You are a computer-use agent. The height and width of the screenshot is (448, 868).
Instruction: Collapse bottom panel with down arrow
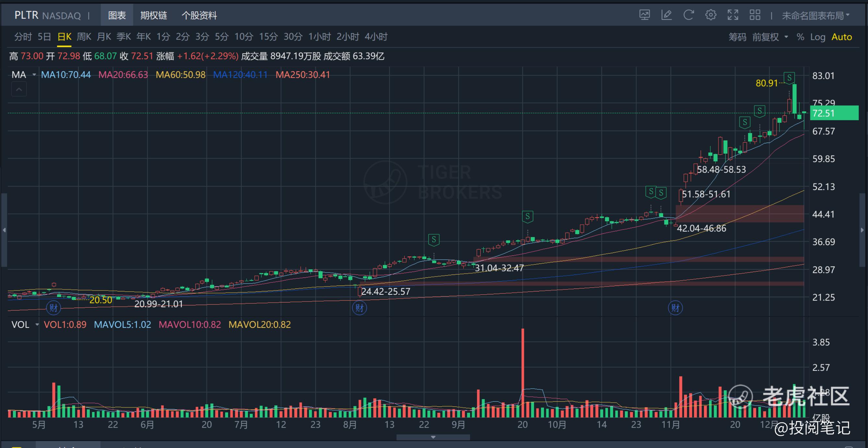point(433,437)
